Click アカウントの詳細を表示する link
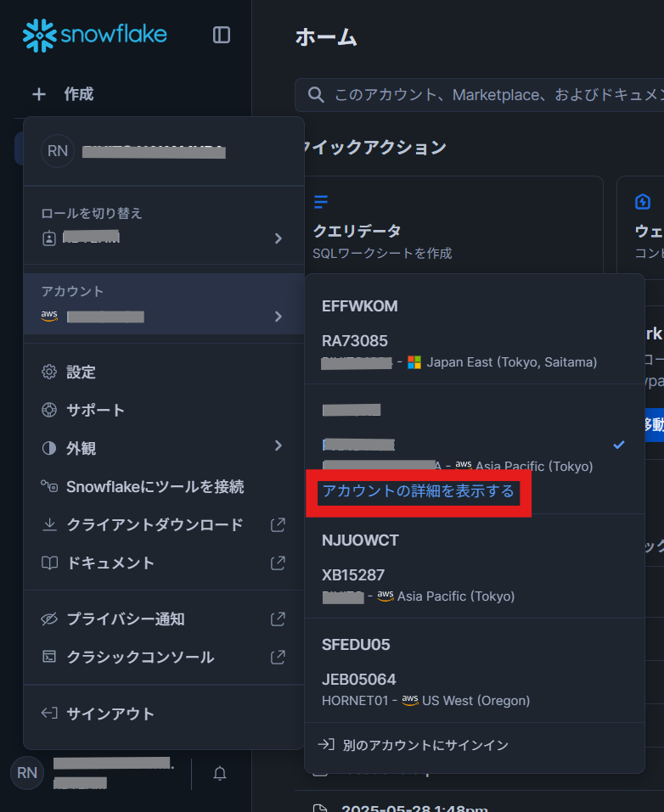Image resolution: width=664 pixels, height=812 pixels. pyautogui.click(x=419, y=490)
